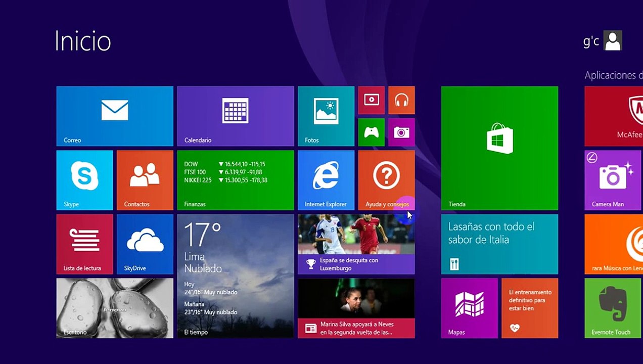Screen dimensions: 643x364
Task: Open Ayuda y consejos tile
Action: click(387, 180)
